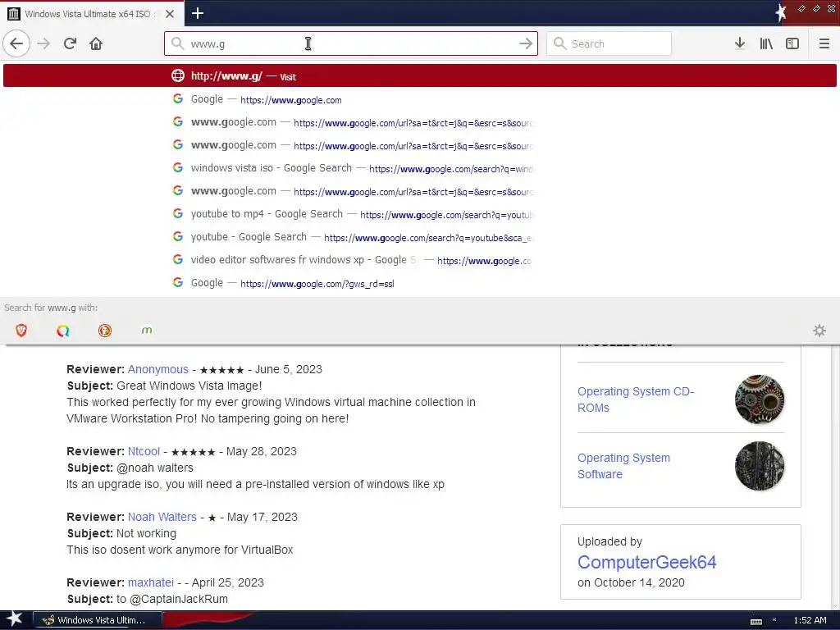
Task: Click the 'on October 14, 2020' upload date
Action: 631,583
